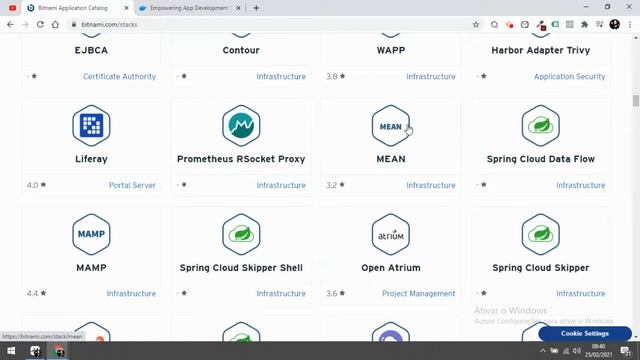The image size is (640, 360).
Task: Open the Chrome three-dot menu
Action: click(630, 24)
